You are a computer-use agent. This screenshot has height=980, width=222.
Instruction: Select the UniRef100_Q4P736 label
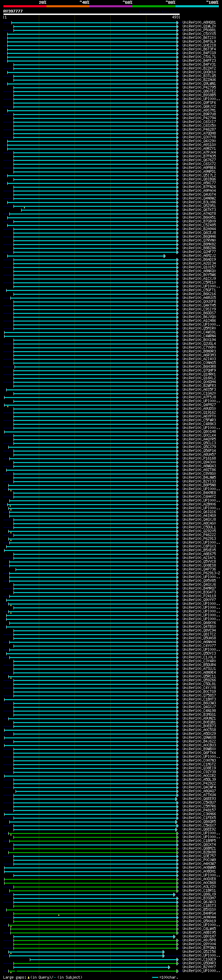[199, 569]
